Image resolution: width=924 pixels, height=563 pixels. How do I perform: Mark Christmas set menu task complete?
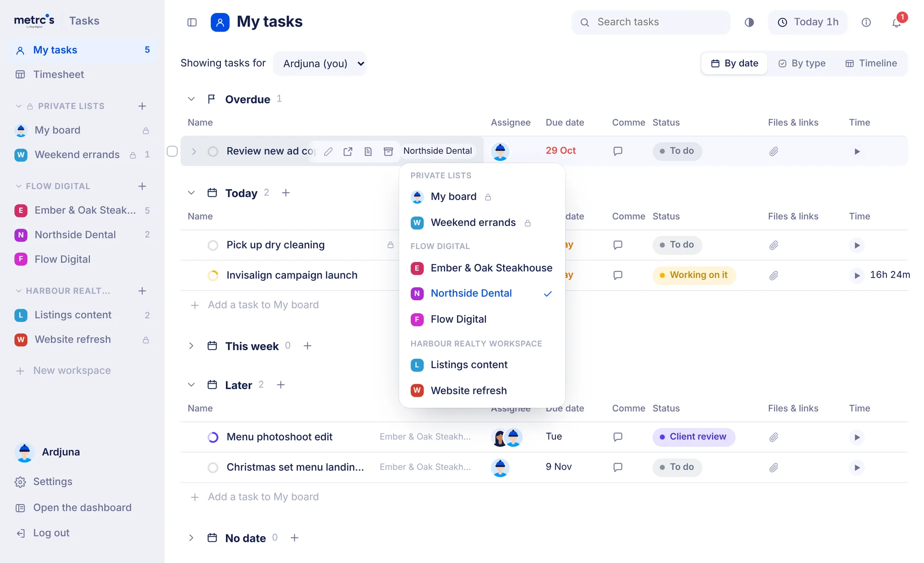pos(213,467)
